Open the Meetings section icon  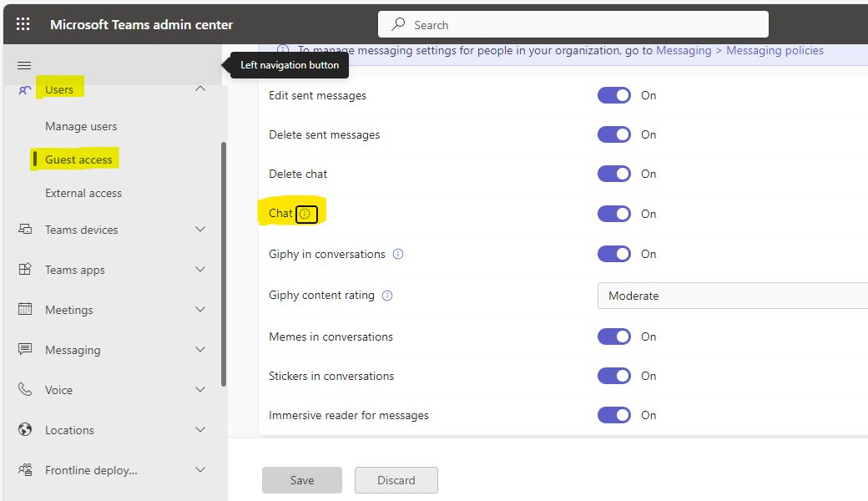click(24, 309)
